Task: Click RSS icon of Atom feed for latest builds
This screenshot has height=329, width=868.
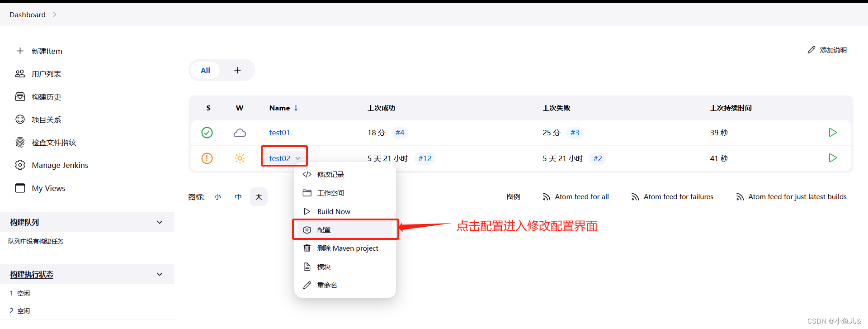Action: click(x=740, y=197)
